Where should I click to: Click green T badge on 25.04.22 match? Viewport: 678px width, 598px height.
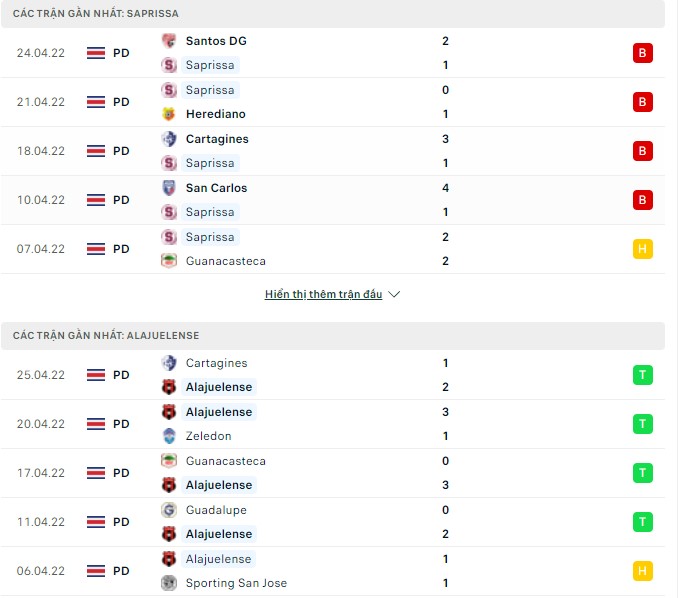coord(642,375)
